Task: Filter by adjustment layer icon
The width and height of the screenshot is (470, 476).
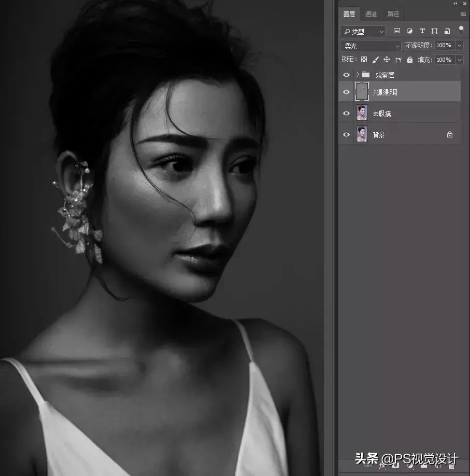Action: point(409,31)
